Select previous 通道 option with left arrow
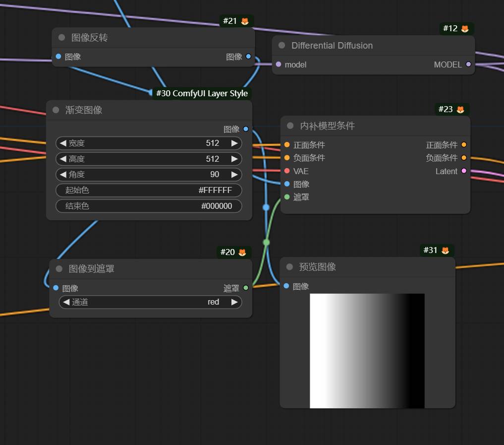Screen dimensions: 504x445 (x=66, y=302)
